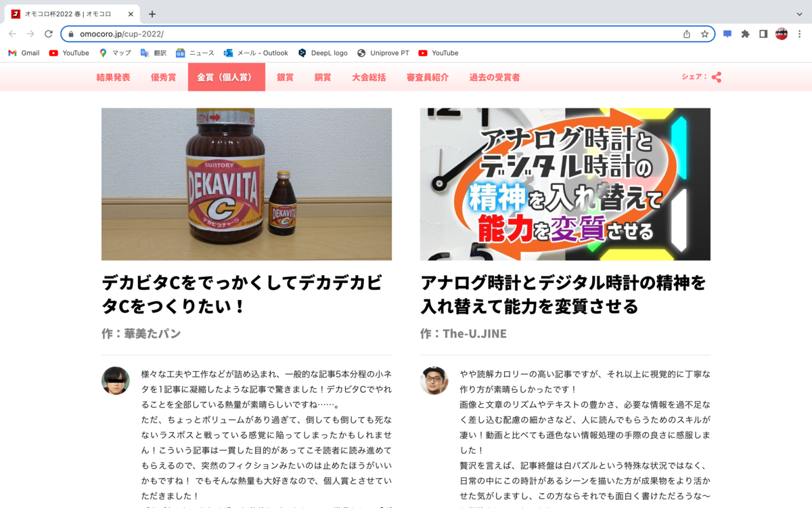Click judge avatar beside 様々な工夫 comment

pyautogui.click(x=116, y=381)
